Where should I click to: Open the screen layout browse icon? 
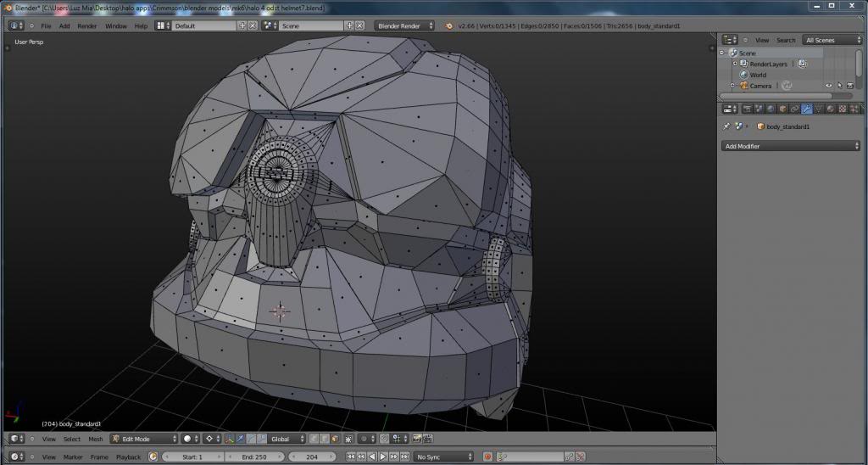[x=162, y=25]
